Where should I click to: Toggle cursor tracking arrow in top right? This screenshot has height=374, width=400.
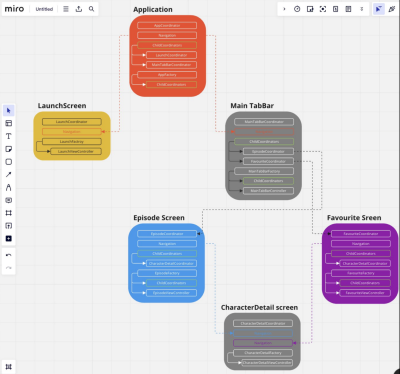[x=378, y=9]
